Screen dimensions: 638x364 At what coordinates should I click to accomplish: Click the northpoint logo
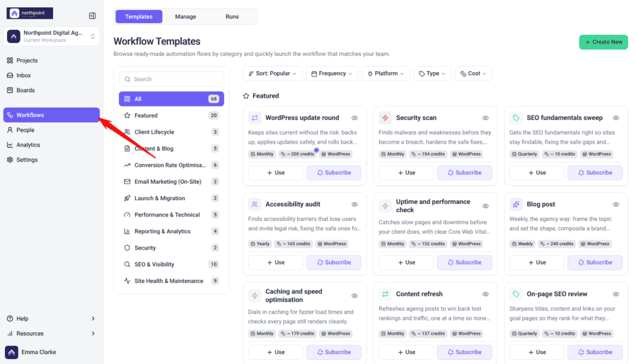[x=30, y=14]
